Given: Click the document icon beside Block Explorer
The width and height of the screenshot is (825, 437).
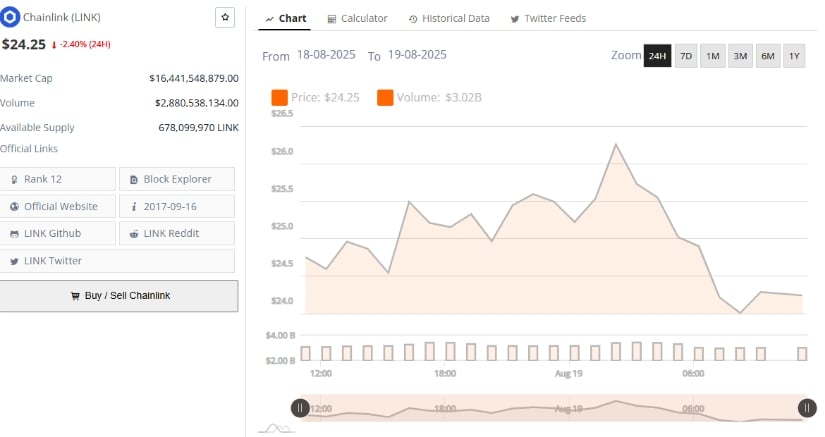Looking at the screenshot, I should pos(134,179).
